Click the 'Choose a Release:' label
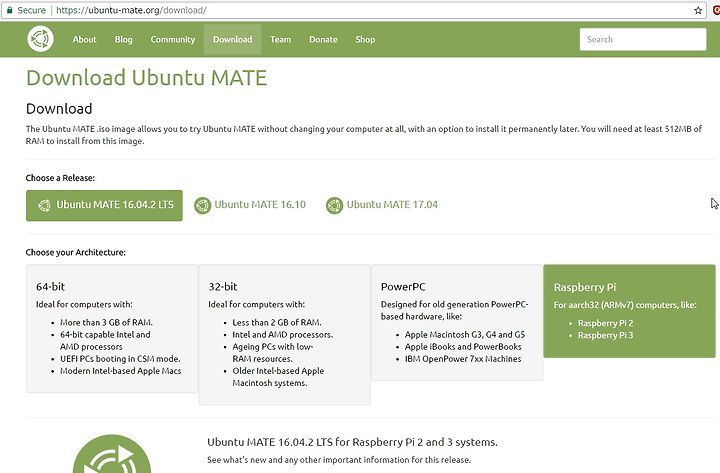The image size is (720, 473). (x=60, y=178)
